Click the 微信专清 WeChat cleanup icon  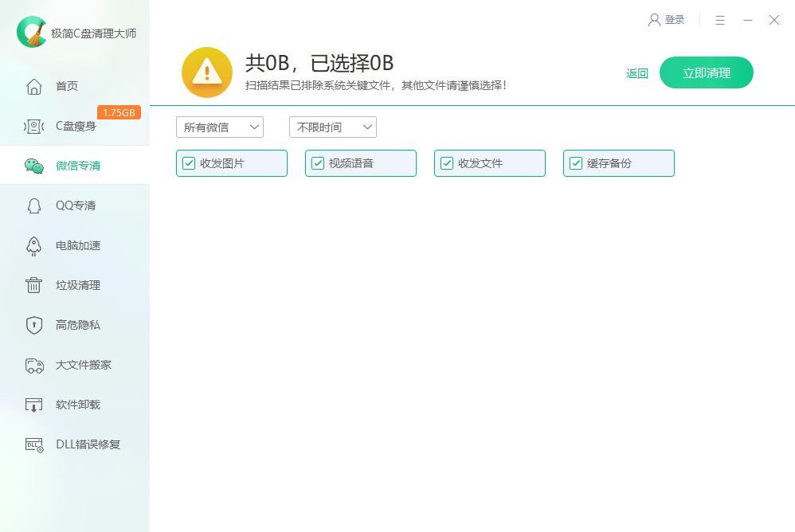[x=33, y=165]
